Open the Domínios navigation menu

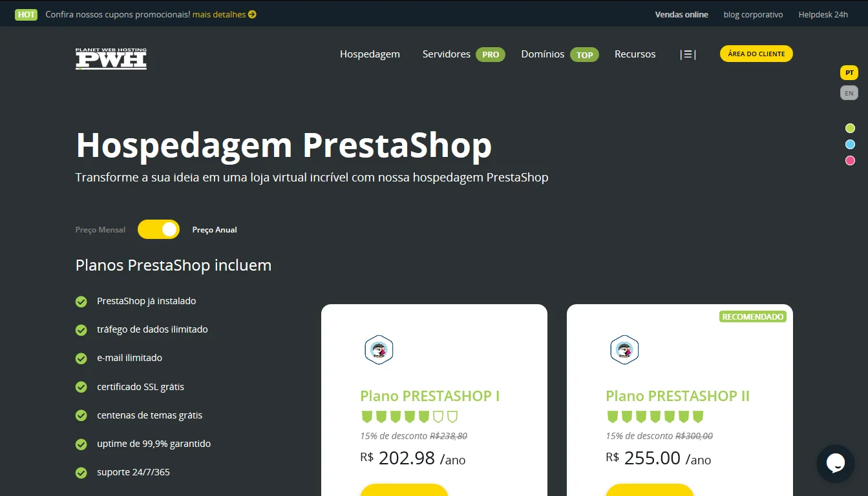543,54
